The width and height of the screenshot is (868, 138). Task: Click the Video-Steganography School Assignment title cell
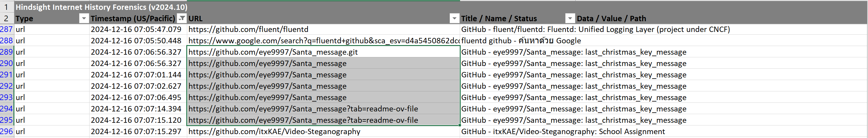(563, 132)
